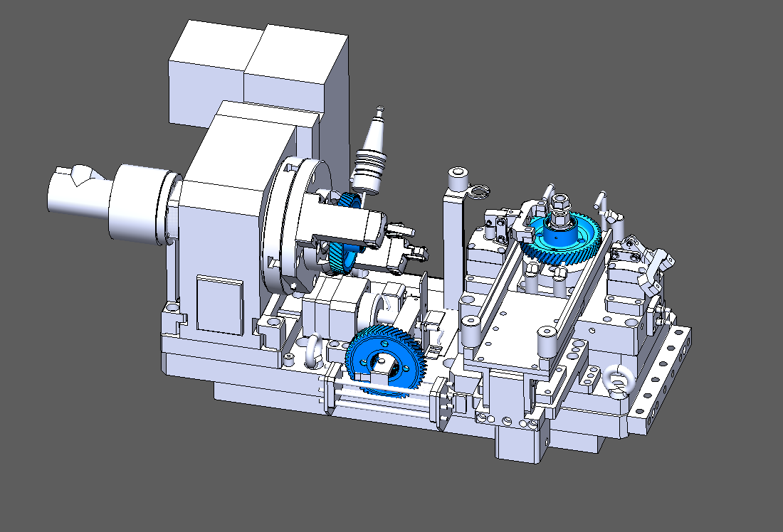This screenshot has width=783, height=532.
Task: Select the notched hexagonal end cap at far left
Action: pyautogui.click(x=79, y=191)
